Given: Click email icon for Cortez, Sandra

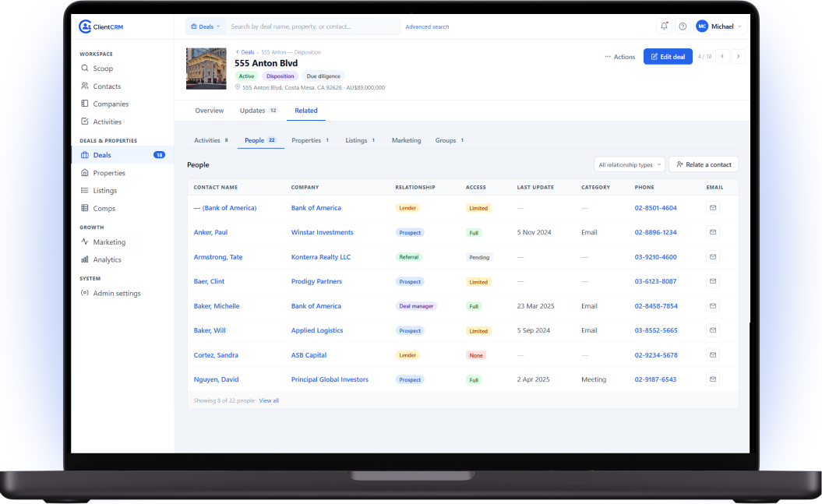Looking at the screenshot, I should coord(712,354).
